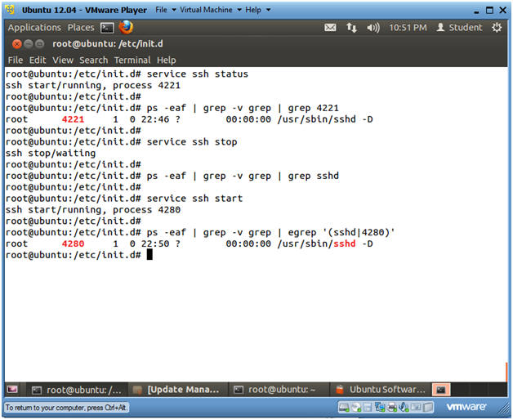Click red PID 4221 in ps output
Viewport: 513px width, 420px height.
point(73,119)
